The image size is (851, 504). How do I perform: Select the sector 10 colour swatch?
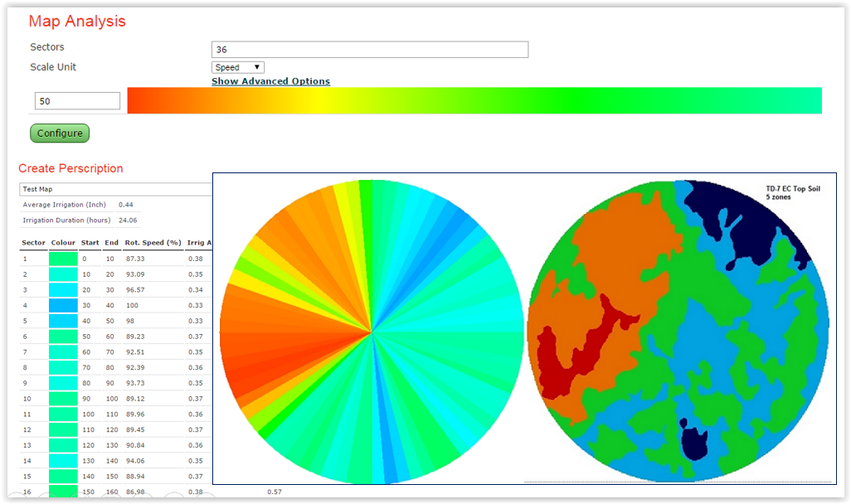pos(64,399)
